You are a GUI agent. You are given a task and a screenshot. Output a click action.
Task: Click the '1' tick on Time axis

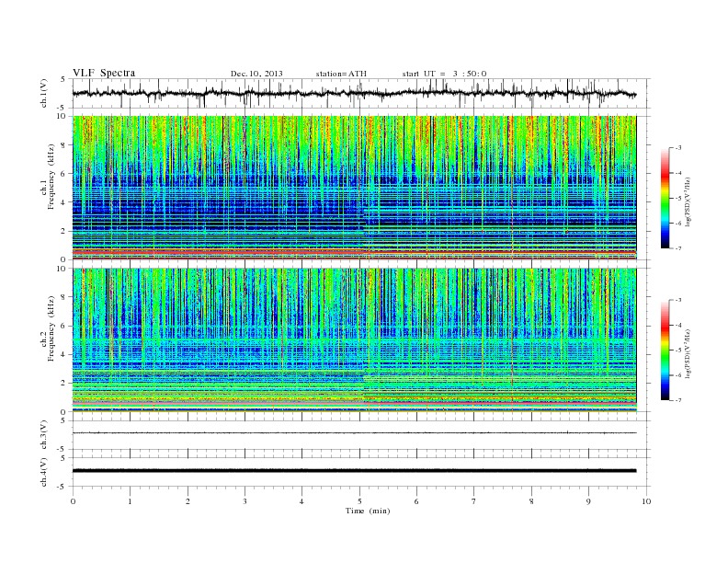pyautogui.click(x=131, y=501)
